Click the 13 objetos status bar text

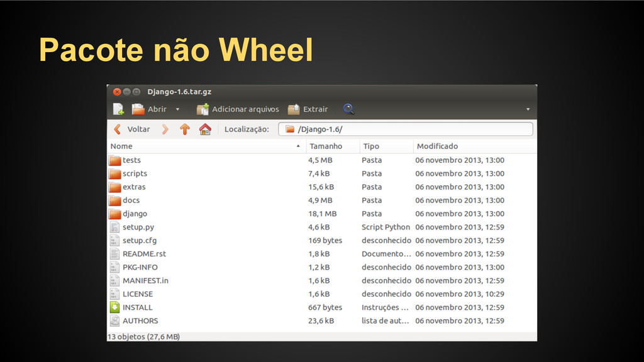click(x=143, y=337)
